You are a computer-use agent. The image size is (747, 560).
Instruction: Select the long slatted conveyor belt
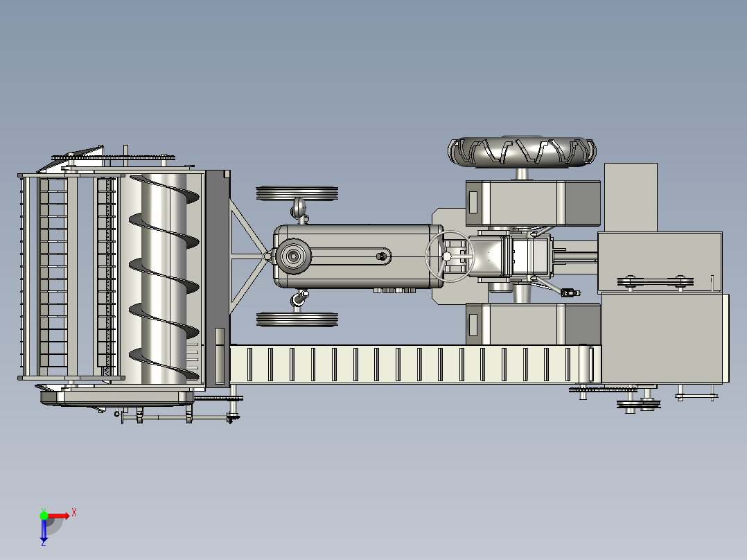[x=414, y=365]
